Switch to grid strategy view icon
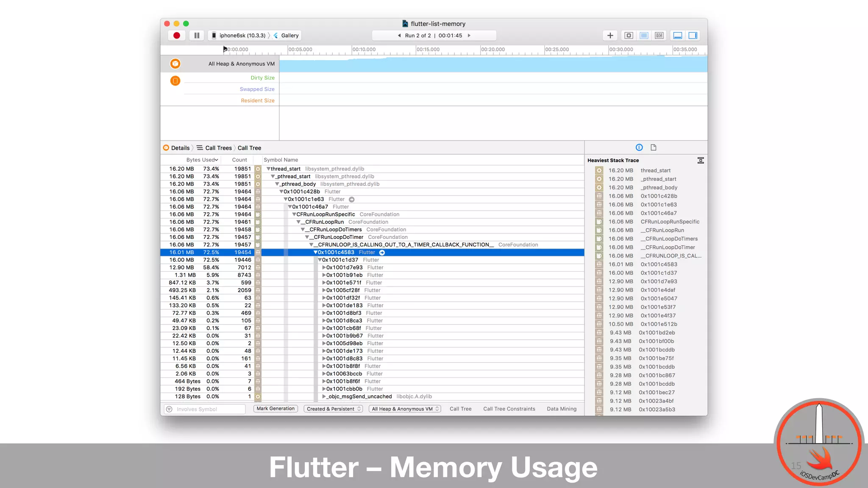 (x=659, y=36)
